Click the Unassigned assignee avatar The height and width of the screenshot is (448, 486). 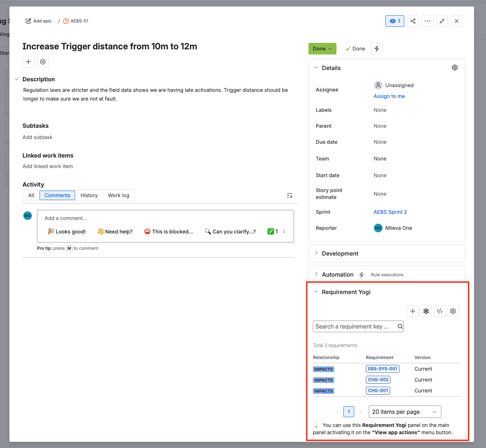(x=378, y=85)
